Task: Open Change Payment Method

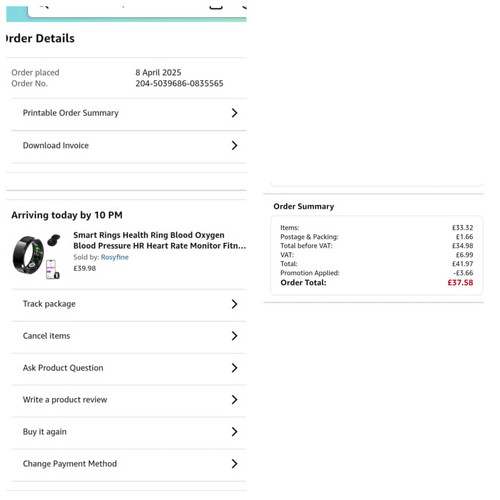Action: point(129,464)
